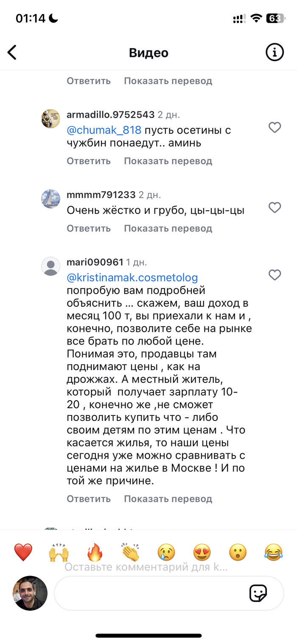Show translation of armadillo.9752543's comment

168,161
